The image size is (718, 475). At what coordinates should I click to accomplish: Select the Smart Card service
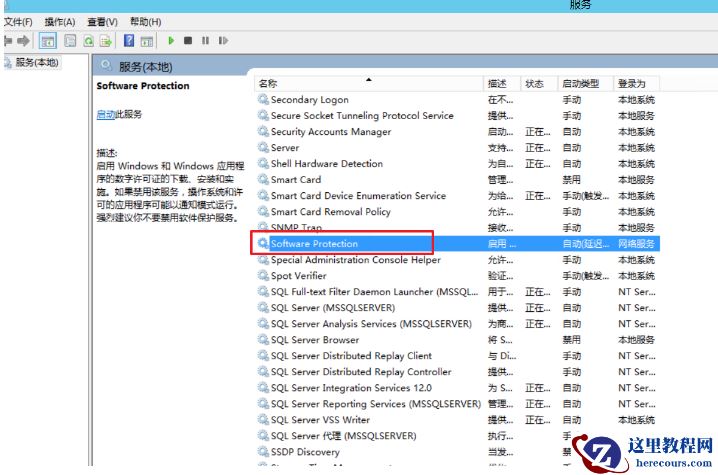tap(458, 180)
